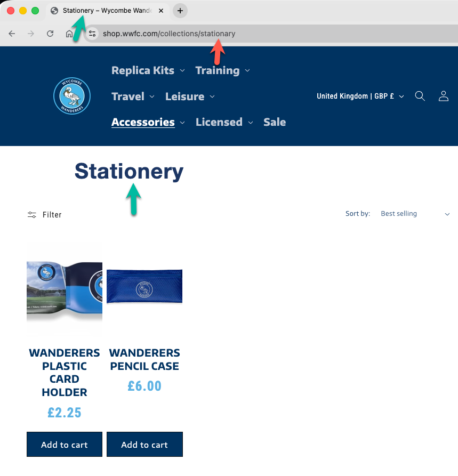
Task: Click the browser reload button
Action: [50, 34]
